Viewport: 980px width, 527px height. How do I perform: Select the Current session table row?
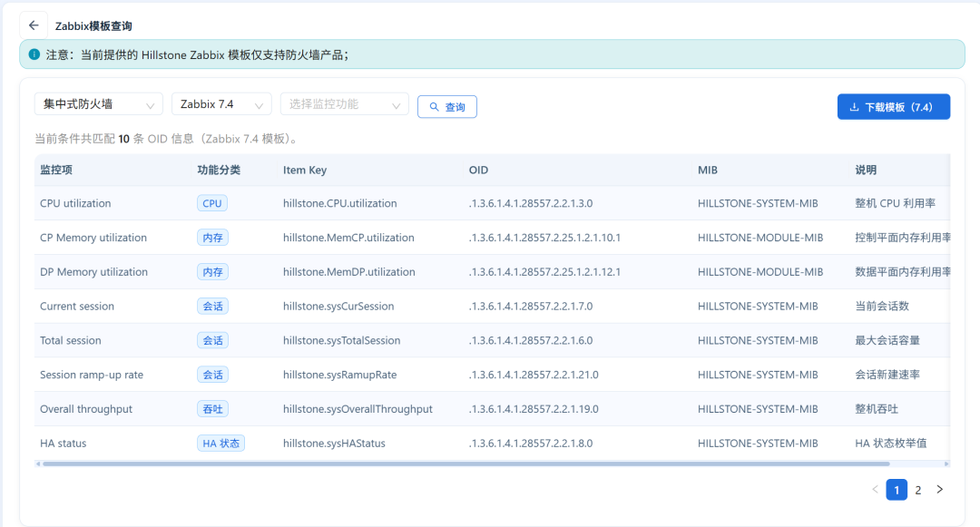492,306
